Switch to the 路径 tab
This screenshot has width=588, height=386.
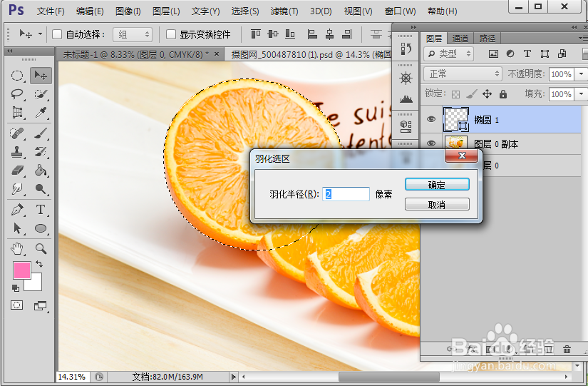click(x=487, y=39)
